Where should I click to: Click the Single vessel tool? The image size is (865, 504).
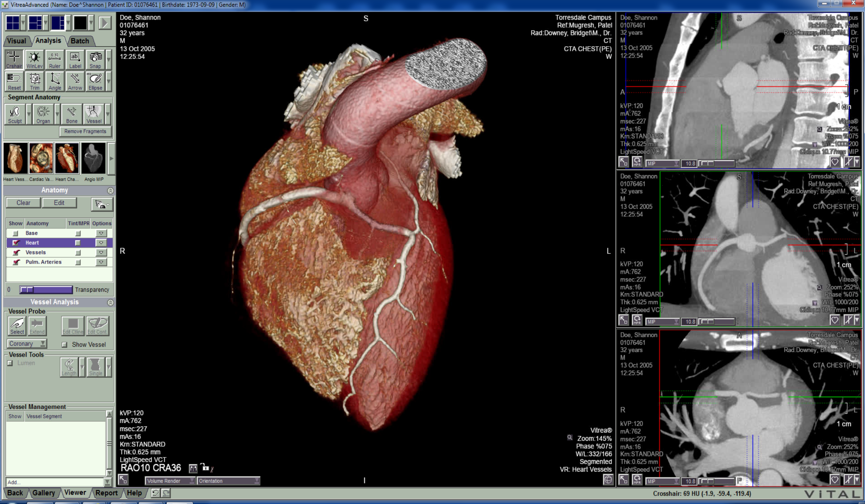[x=95, y=367]
